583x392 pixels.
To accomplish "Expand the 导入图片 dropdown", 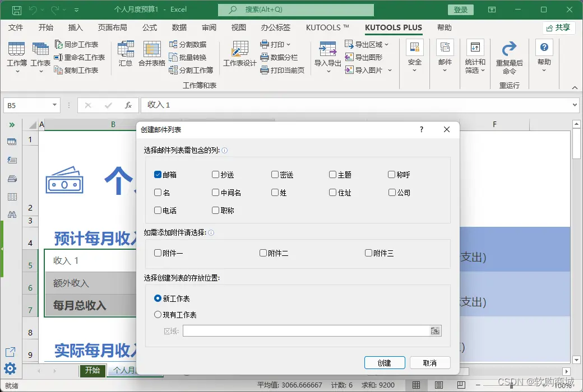I will (390, 70).
